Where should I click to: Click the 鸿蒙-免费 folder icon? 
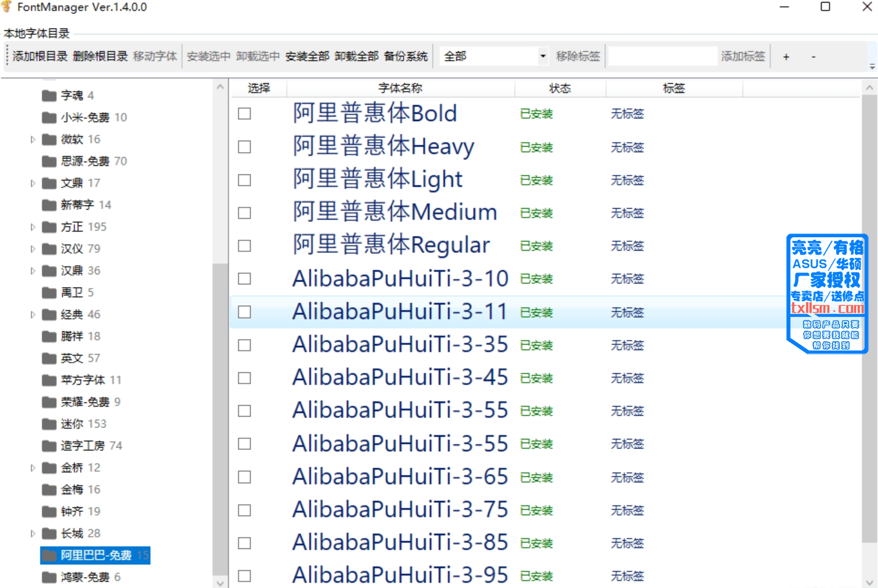click(x=49, y=577)
